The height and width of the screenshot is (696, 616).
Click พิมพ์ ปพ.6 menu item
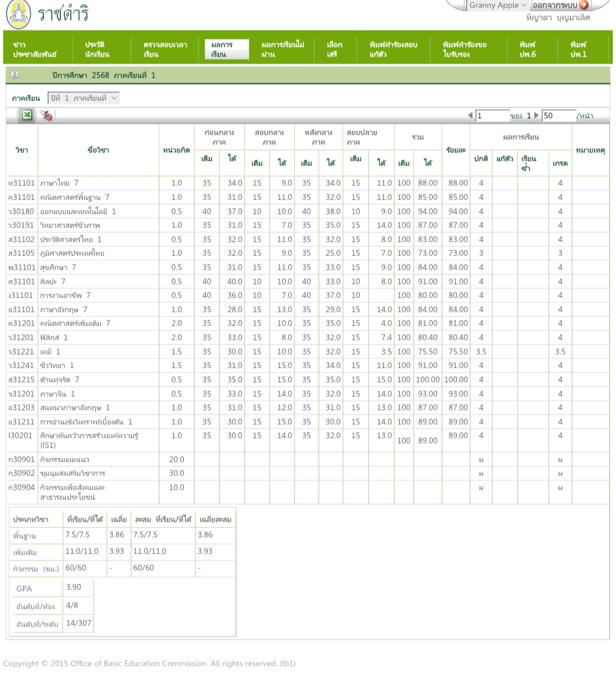coord(528,50)
